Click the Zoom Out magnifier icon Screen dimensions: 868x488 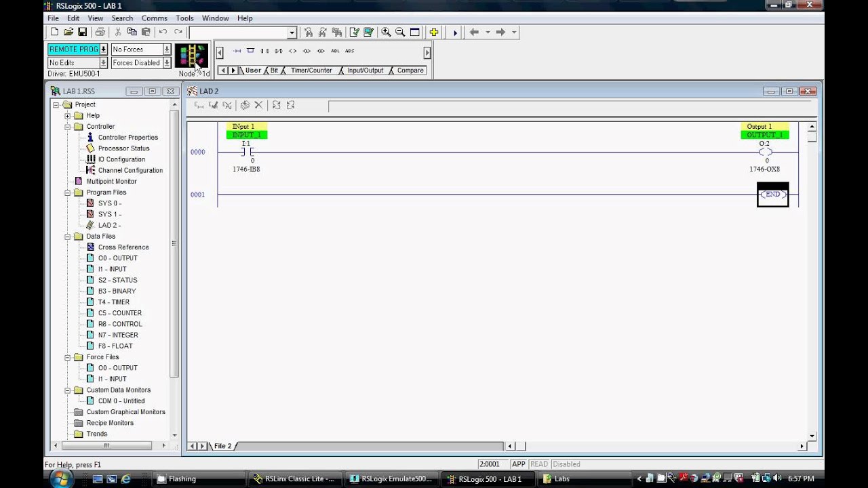pyautogui.click(x=400, y=32)
